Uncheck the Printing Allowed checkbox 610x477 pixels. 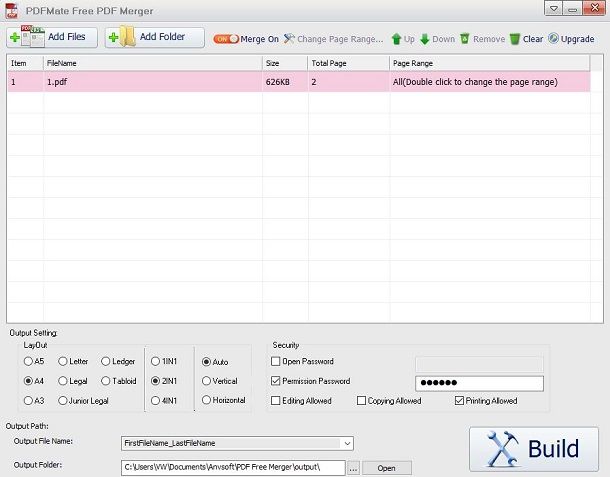click(459, 400)
